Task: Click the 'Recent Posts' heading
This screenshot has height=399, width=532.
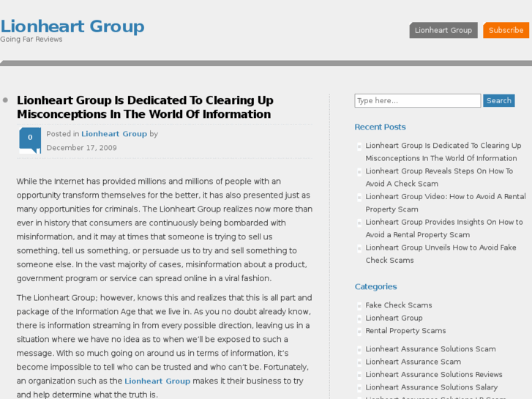Action: (x=380, y=127)
